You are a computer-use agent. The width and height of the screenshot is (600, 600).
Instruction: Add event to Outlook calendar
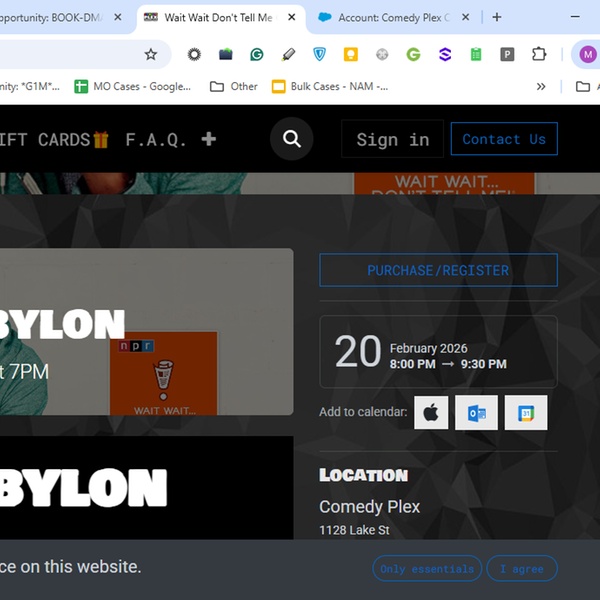[476, 413]
